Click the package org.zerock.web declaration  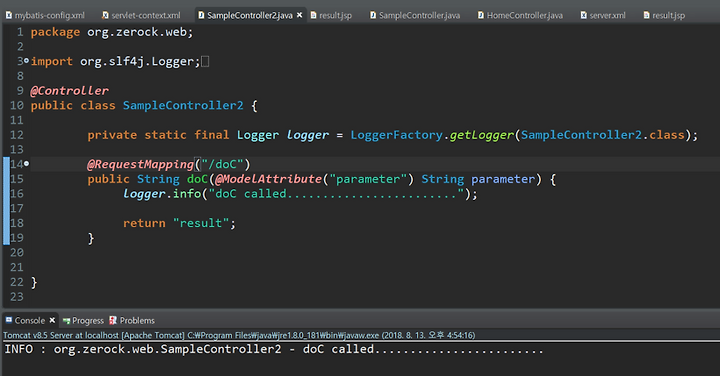[x=112, y=32]
